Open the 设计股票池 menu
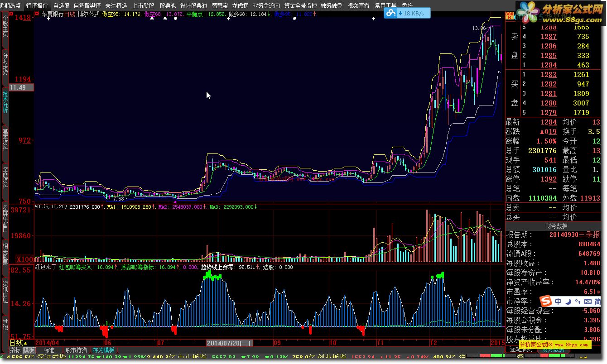Screen dimensions: 607x364 pyautogui.click(x=193, y=5)
